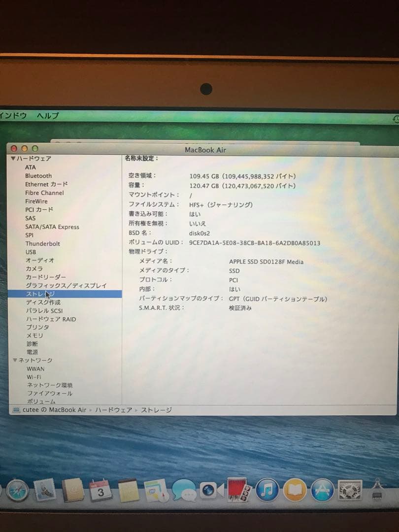Collapse the ネットワーク section triangle

(x=15, y=360)
